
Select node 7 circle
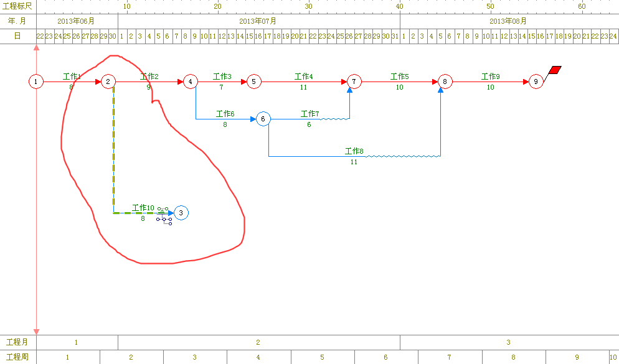[x=354, y=82]
